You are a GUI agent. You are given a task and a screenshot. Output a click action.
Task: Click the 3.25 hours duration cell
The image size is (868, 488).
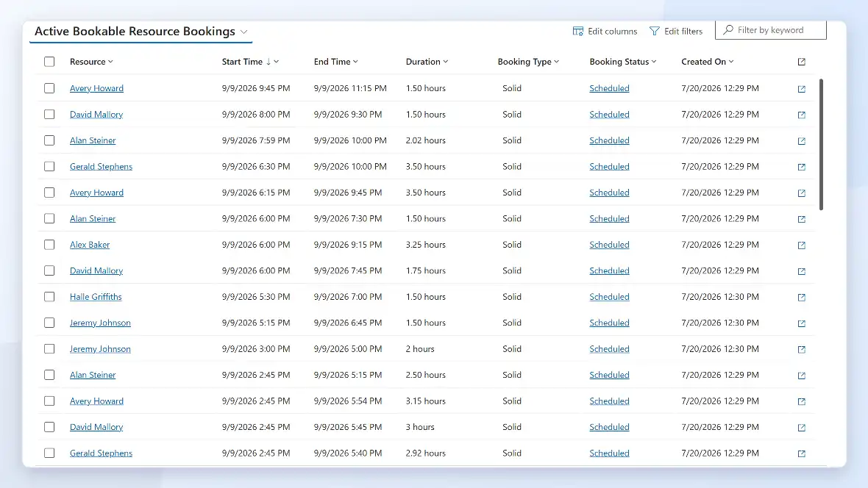[426, 245]
